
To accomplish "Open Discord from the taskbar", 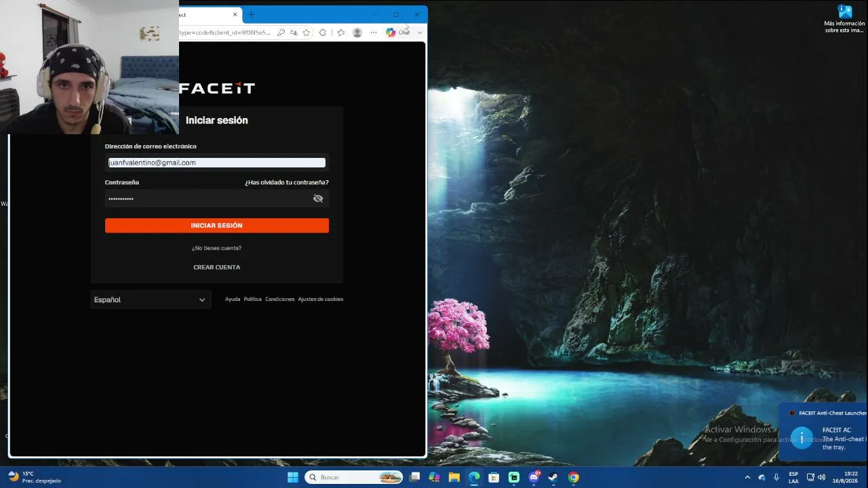I will tap(534, 477).
